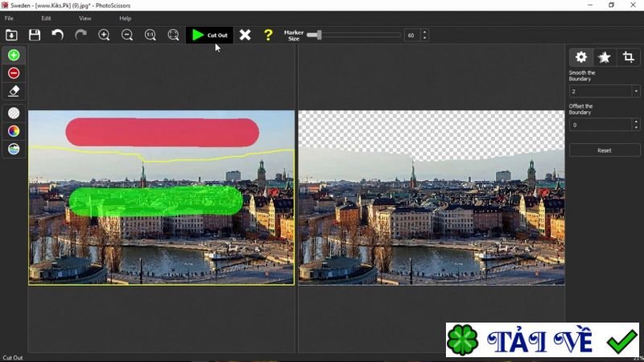This screenshot has height=362, width=644.
Task: Undo the last marker stroke
Action: [x=57, y=35]
